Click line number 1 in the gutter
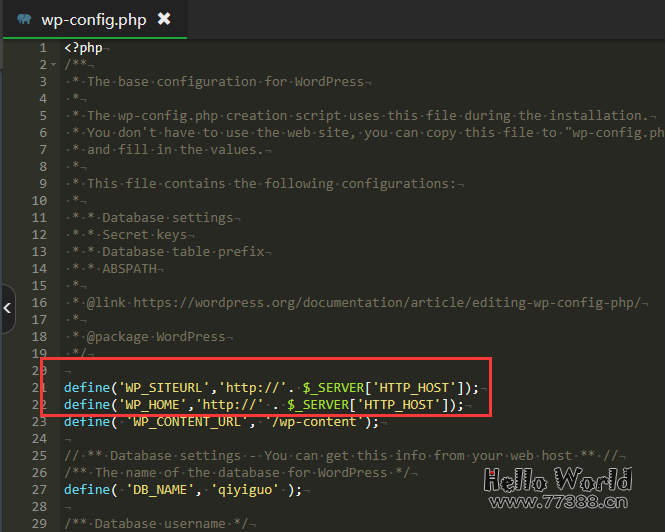Screen dimensions: 665x532 [42, 48]
